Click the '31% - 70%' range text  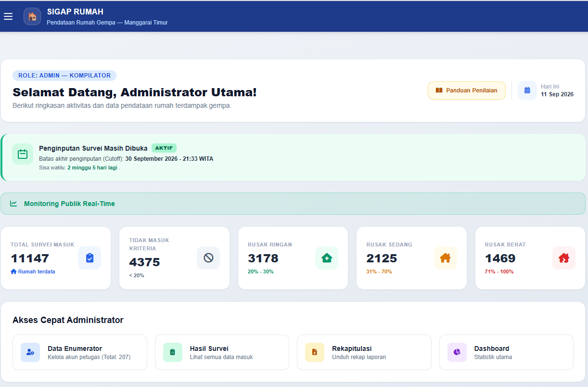[x=379, y=271]
